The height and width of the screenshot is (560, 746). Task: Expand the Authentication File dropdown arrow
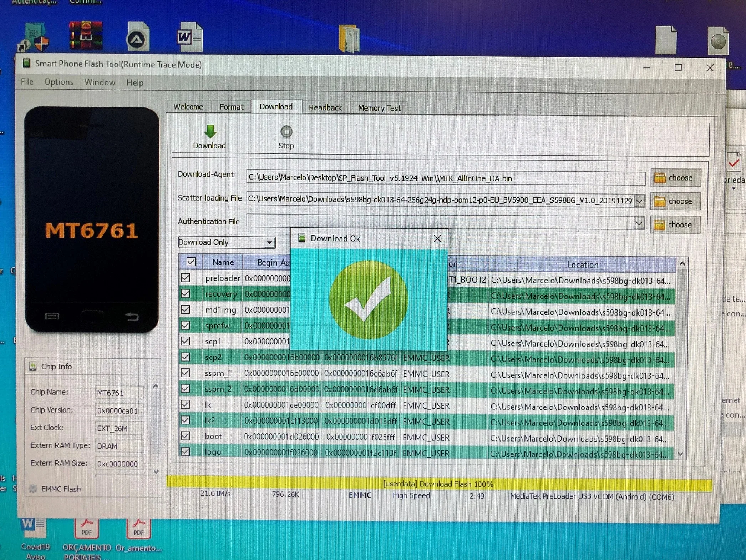point(639,224)
